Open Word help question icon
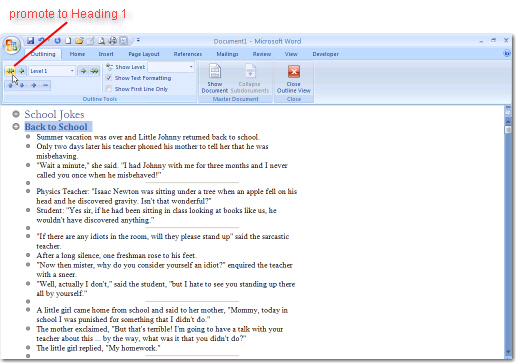516x363 pixels. [507, 53]
